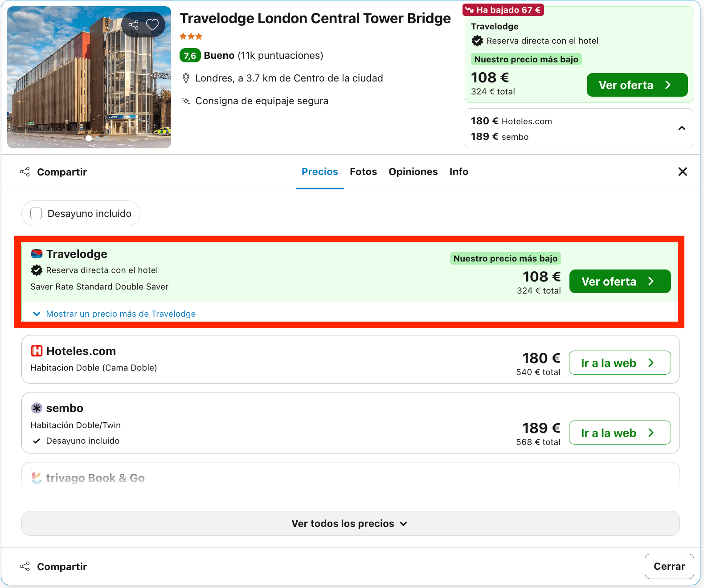
Task: Click the Bueno (11k puntuaciones) rating text
Action: (x=263, y=56)
